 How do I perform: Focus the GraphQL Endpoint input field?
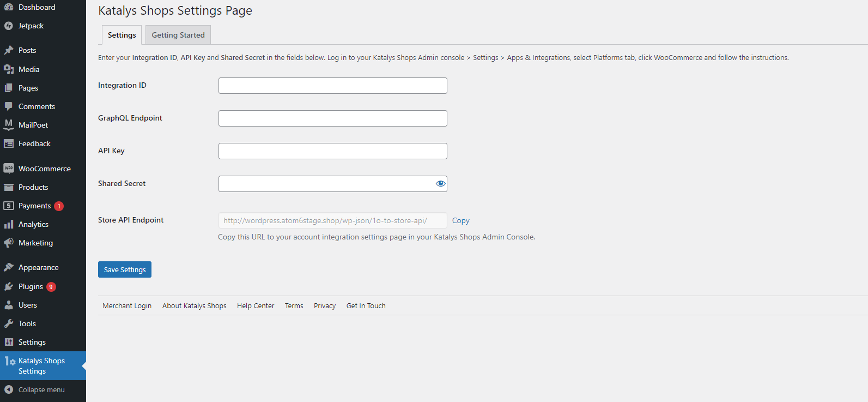pyautogui.click(x=332, y=118)
